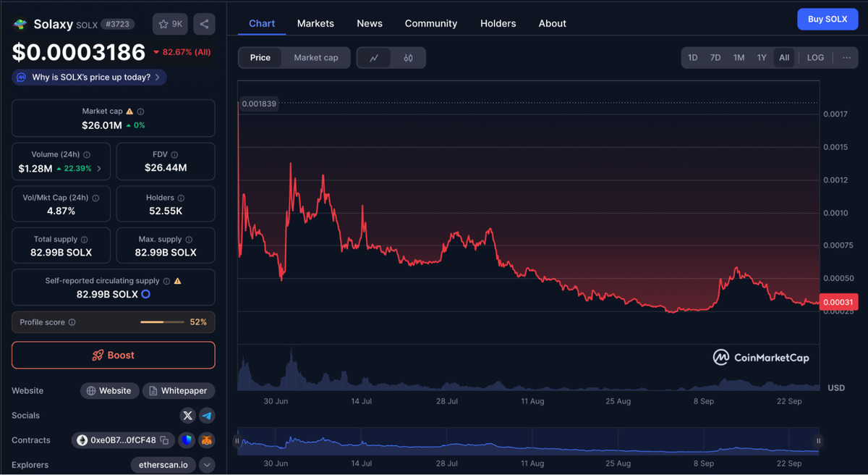Open the Whitepaper link
Screen dimensions: 868x475
[x=179, y=391]
